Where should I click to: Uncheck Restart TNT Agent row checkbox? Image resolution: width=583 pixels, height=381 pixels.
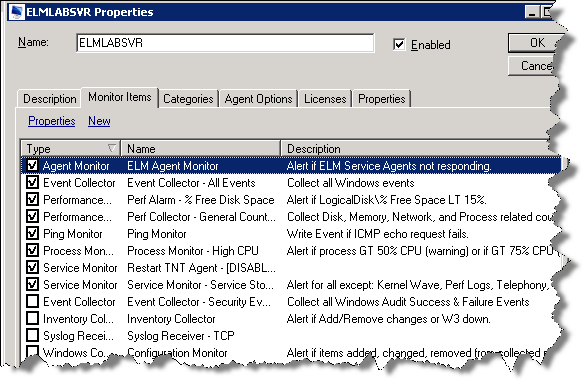(x=32, y=267)
